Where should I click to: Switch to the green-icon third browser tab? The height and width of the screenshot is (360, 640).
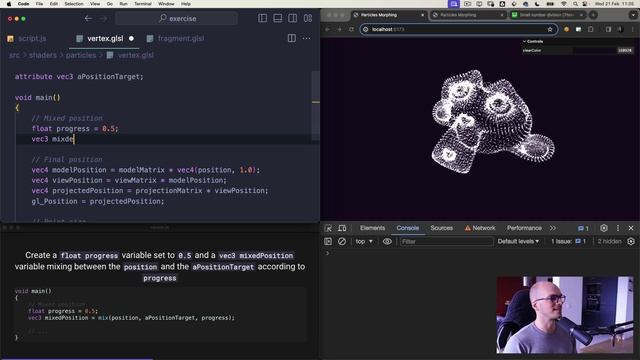pos(547,15)
